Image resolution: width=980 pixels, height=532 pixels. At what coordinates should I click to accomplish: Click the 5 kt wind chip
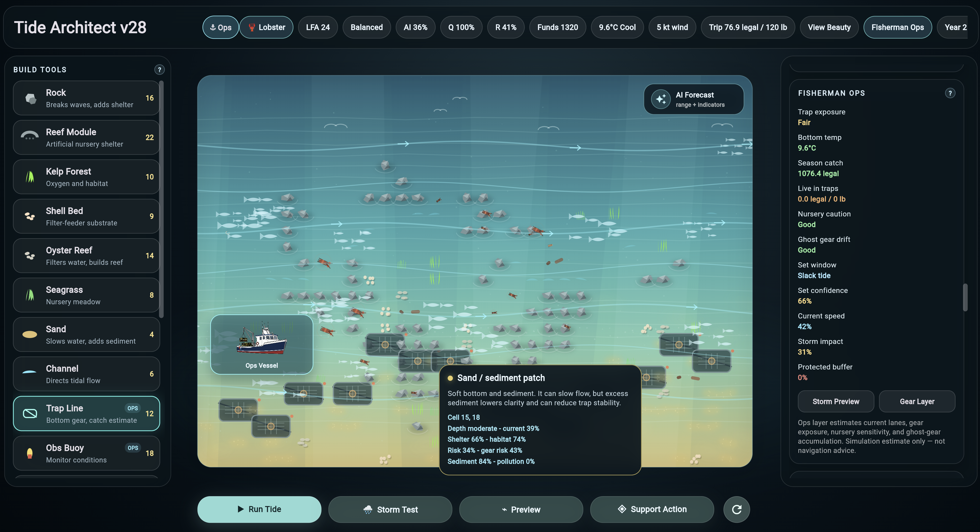coord(672,27)
